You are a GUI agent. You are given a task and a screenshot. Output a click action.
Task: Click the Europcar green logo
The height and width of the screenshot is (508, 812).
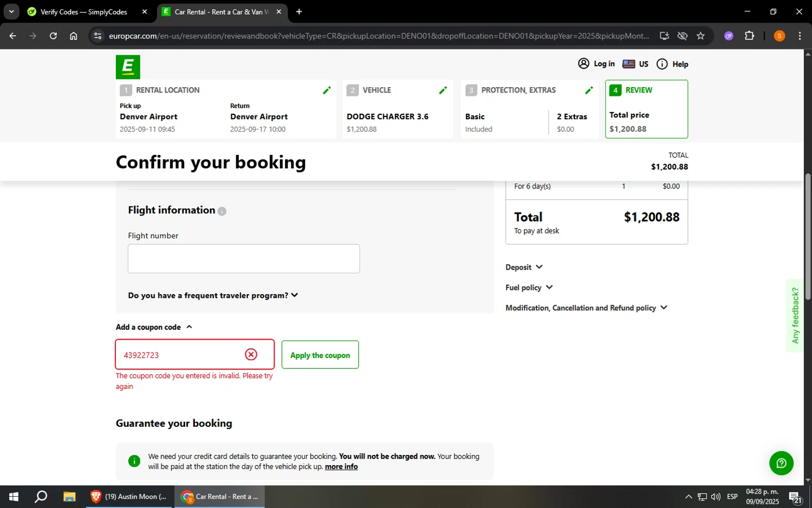128,67
